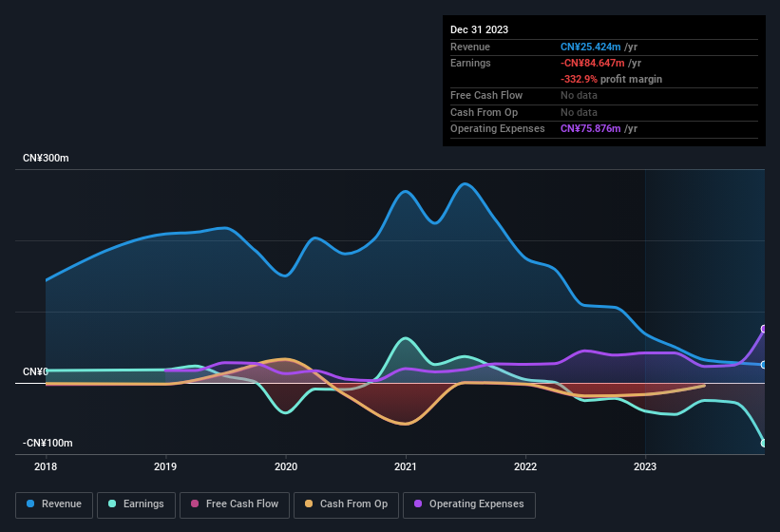This screenshot has width=780, height=532.
Task: Click the Free Cash Flow tooltip row label
Action: [486, 95]
